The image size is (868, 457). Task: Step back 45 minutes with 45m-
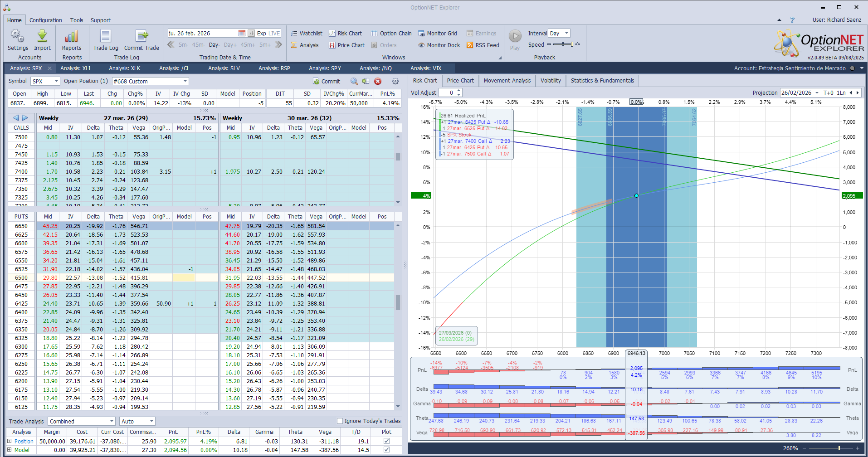(199, 45)
